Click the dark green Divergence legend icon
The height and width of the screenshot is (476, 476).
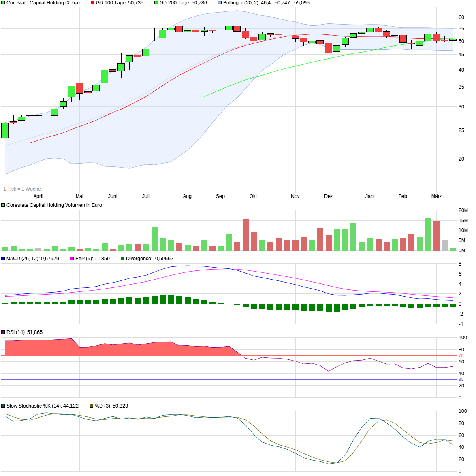pyautogui.click(x=122, y=258)
